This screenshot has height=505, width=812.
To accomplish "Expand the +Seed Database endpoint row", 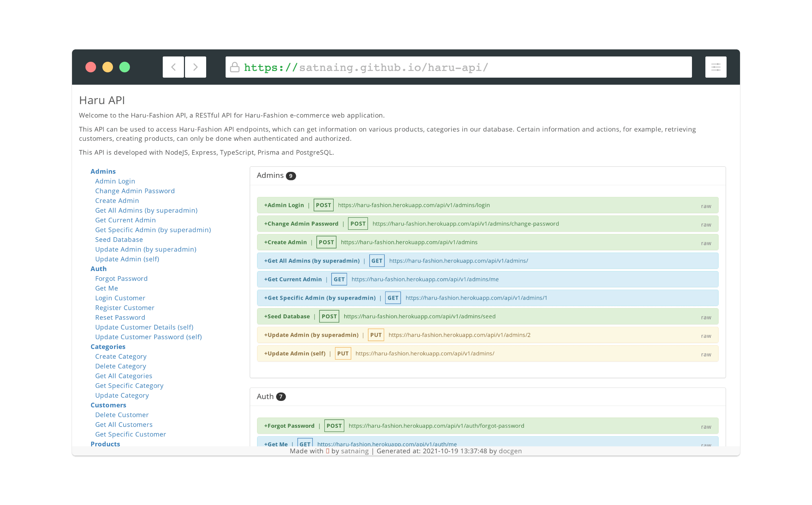I will 287,316.
